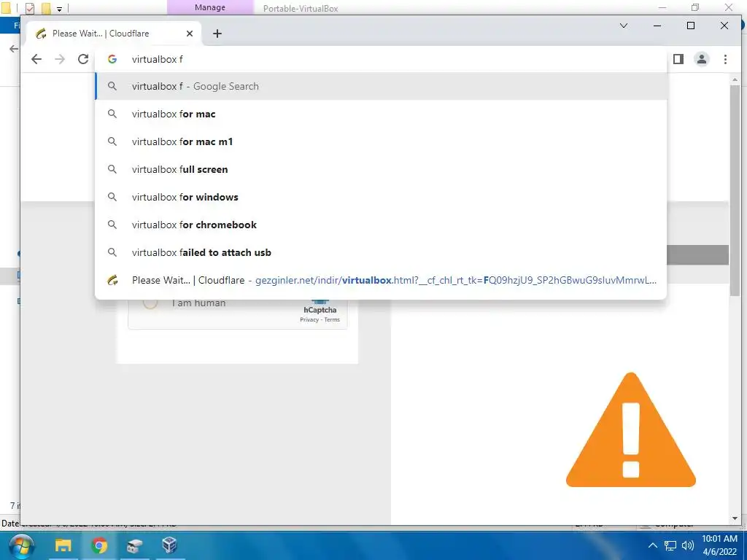Screen dimensions: 747x560
Task: Open the Manage tab in Explorer window
Action: tap(210, 7)
